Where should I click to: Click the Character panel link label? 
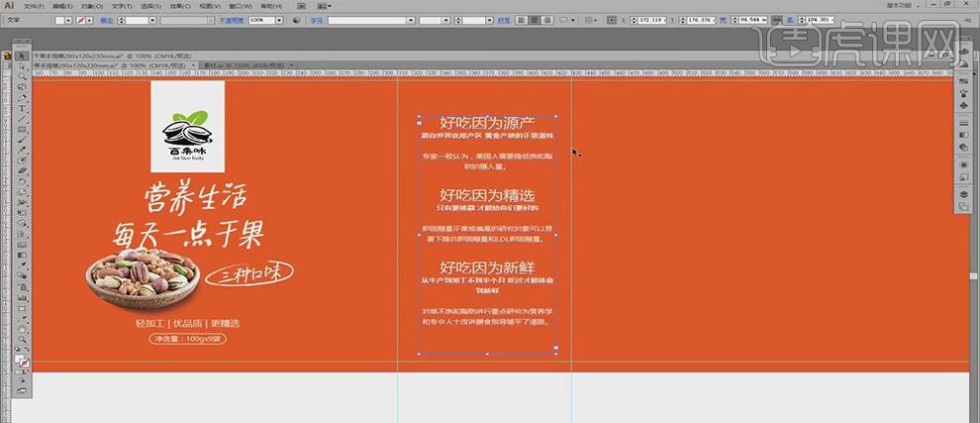click(x=317, y=20)
